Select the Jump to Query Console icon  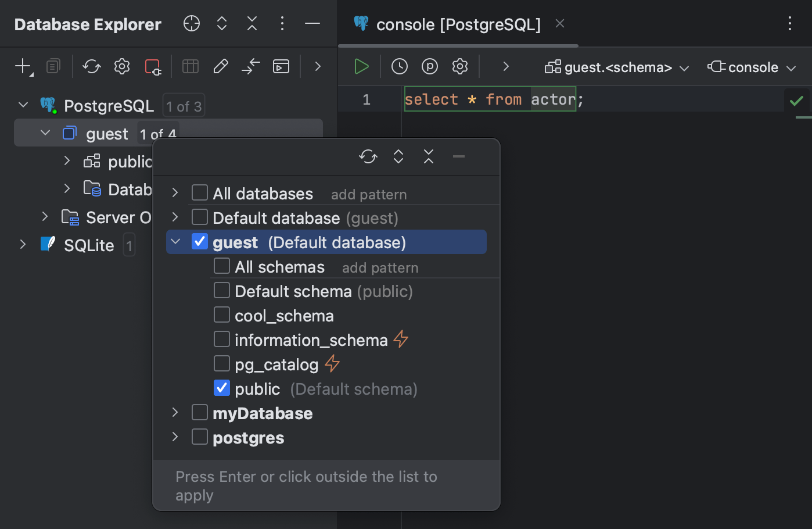pyautogui.click(x=281, y=66)
